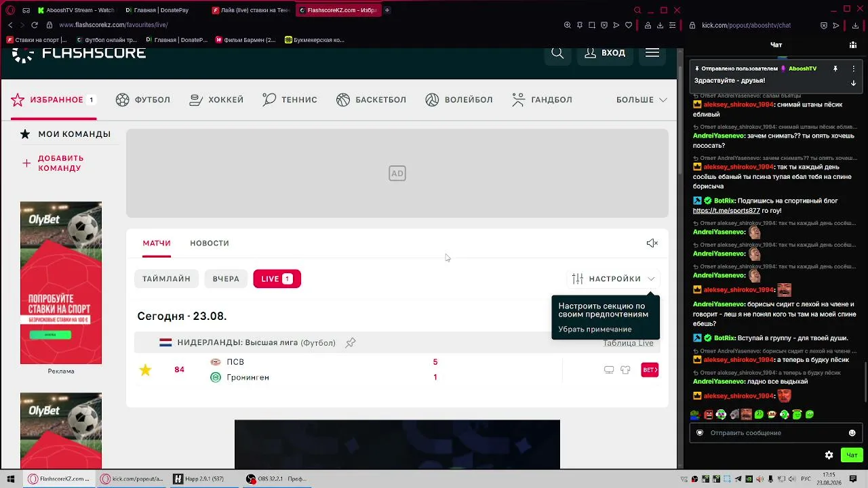Screen dimensions: 868x488
Task: Click ДОБАВИТЬ КОМАНДУ add team link
Action: pyautogui.click(x=54, y=163)
